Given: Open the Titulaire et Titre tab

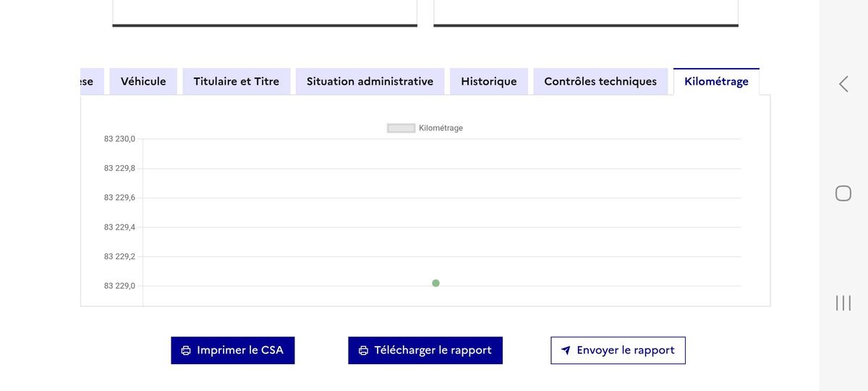Looking at the screenshot, I should point(237,81).
